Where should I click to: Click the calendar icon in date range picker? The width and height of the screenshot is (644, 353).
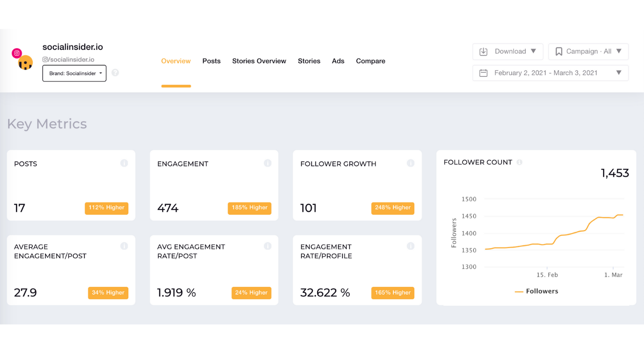(x=483, y=73)
